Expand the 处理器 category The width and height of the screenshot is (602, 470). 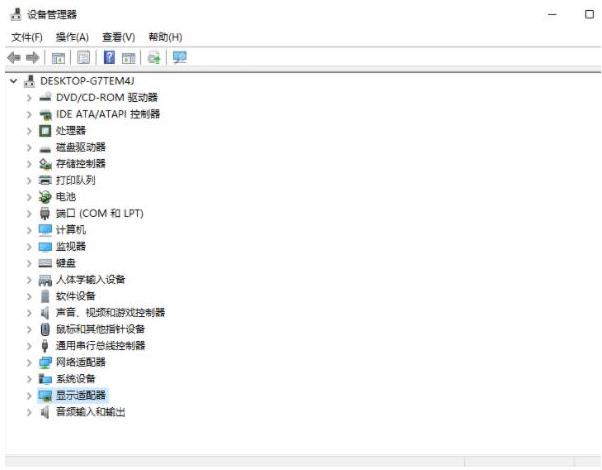29,131
